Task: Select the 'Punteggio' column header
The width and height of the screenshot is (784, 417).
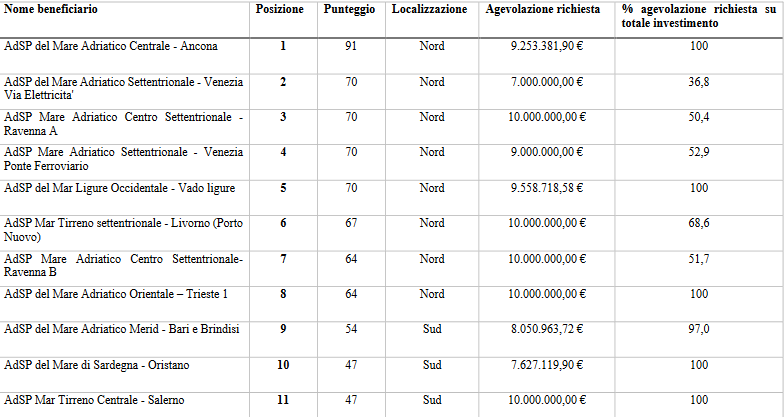Action: point(350,9)
